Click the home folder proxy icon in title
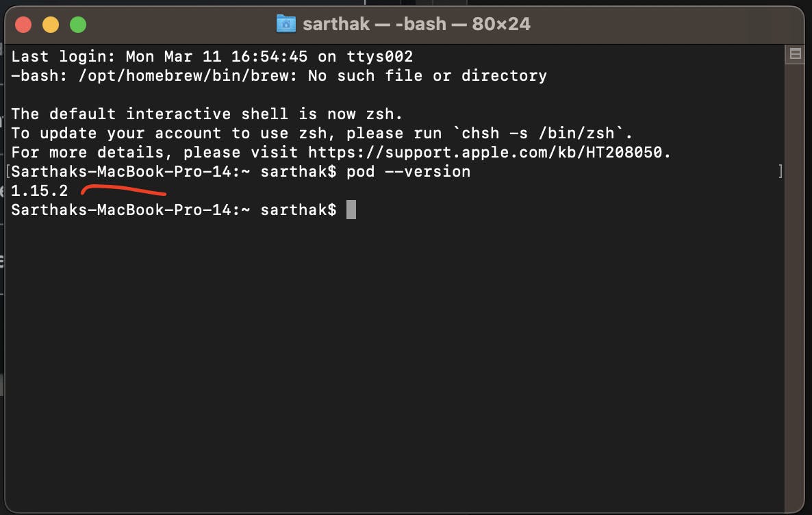 click(286, 24)
